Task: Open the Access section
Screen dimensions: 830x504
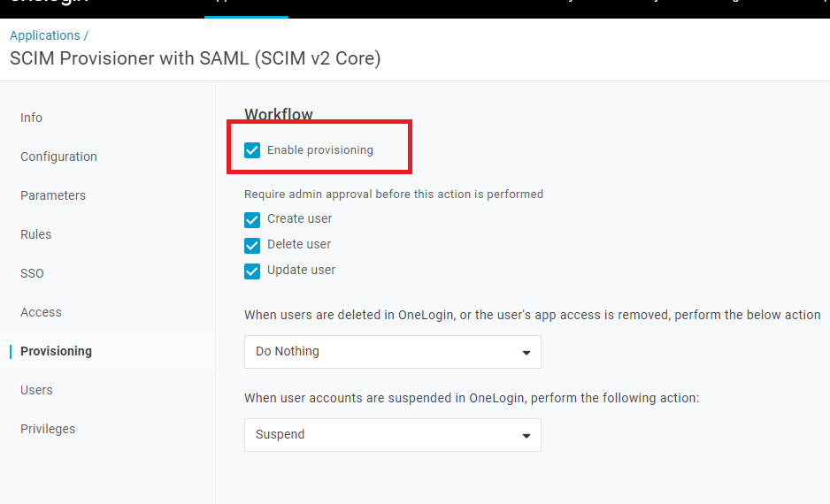Action: [41, 312]
